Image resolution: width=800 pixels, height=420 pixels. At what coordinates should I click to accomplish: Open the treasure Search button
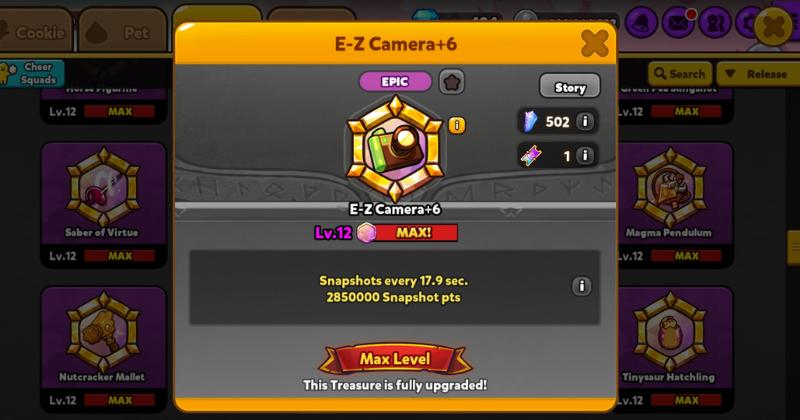coord(680,74)
